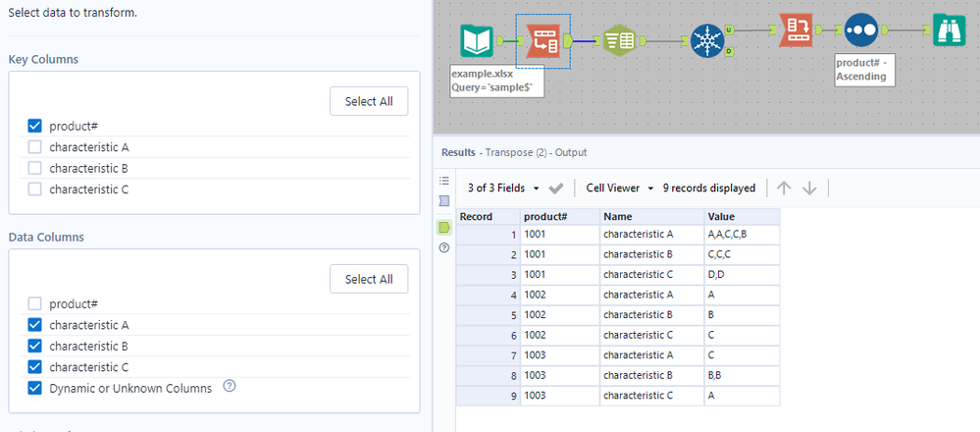Image resolution: width=980 pixels, height=432 pixels.
Task: Select the blue Sort tool node
Action: (x=861, y=30)
